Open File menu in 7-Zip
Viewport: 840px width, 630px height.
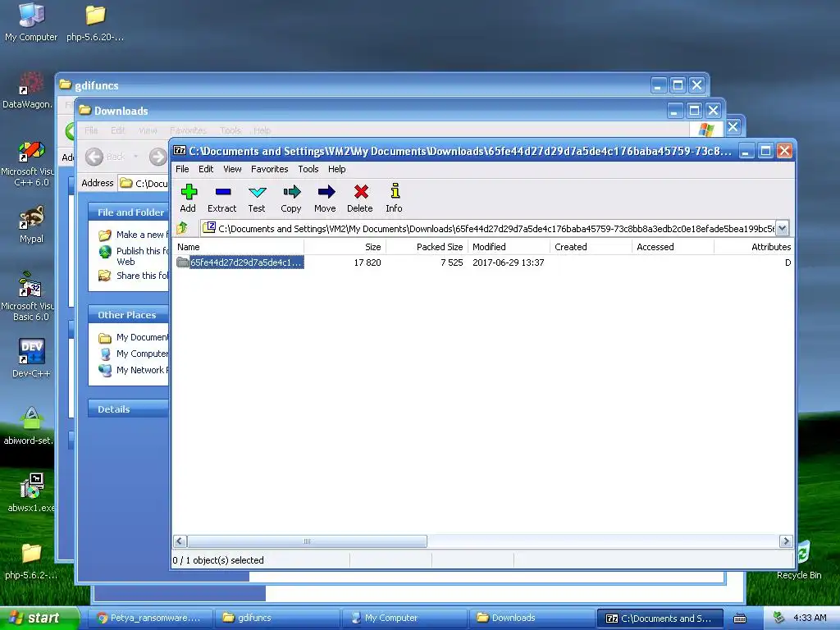tap(182, 169)
